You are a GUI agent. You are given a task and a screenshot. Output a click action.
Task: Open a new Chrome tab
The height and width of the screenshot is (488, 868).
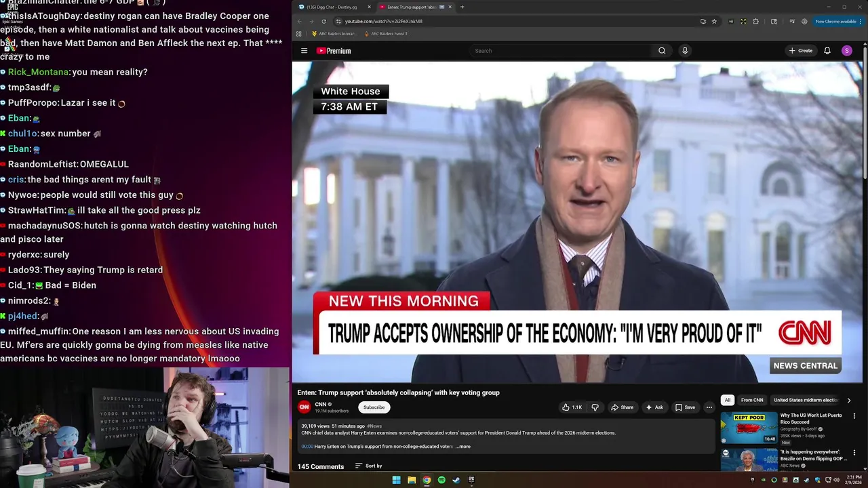pos(462,7)
